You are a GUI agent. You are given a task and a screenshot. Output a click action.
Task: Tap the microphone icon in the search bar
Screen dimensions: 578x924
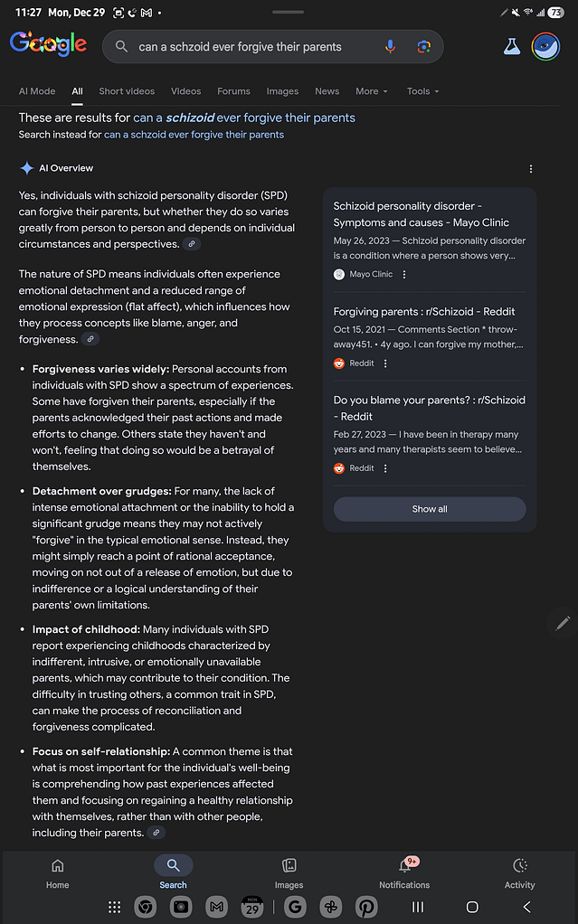pyautogui.click(x=390, y=46)
